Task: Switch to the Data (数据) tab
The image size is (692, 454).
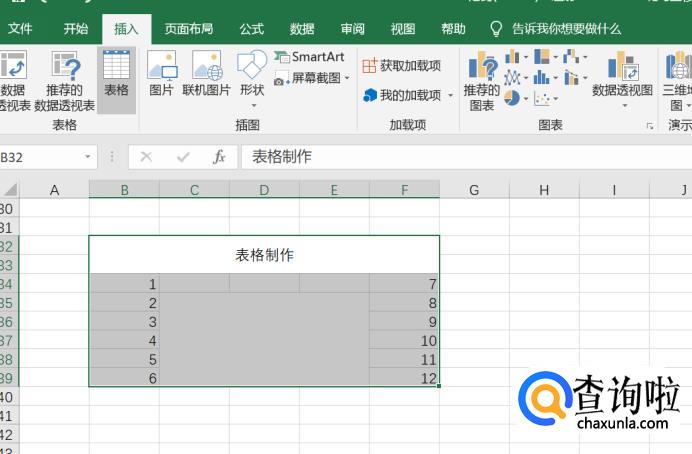Action: pos(302,29)
